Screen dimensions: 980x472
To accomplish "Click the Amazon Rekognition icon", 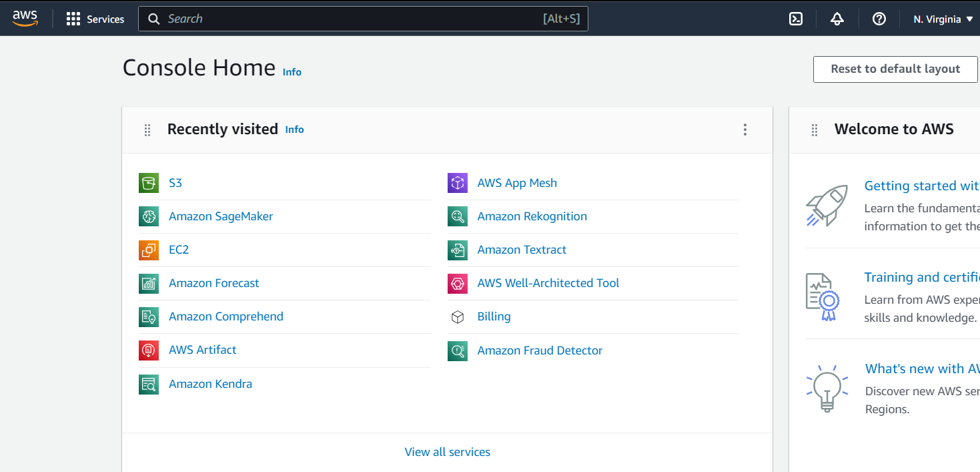I will pos(458,216).
